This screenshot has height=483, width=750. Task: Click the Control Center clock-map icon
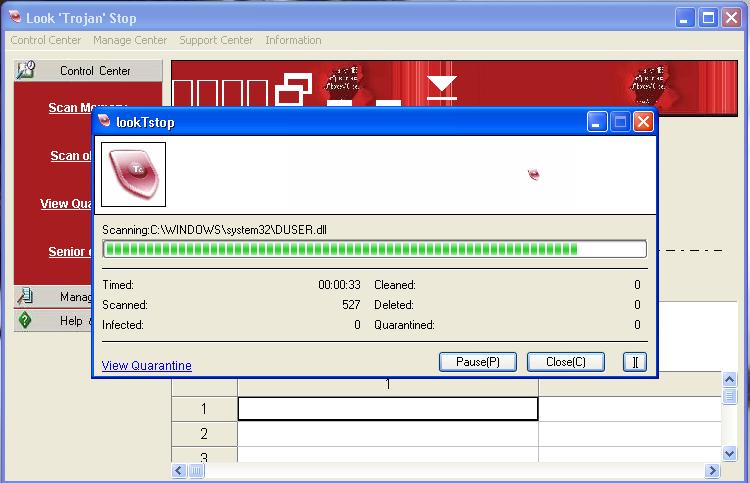tap(26, 70)
